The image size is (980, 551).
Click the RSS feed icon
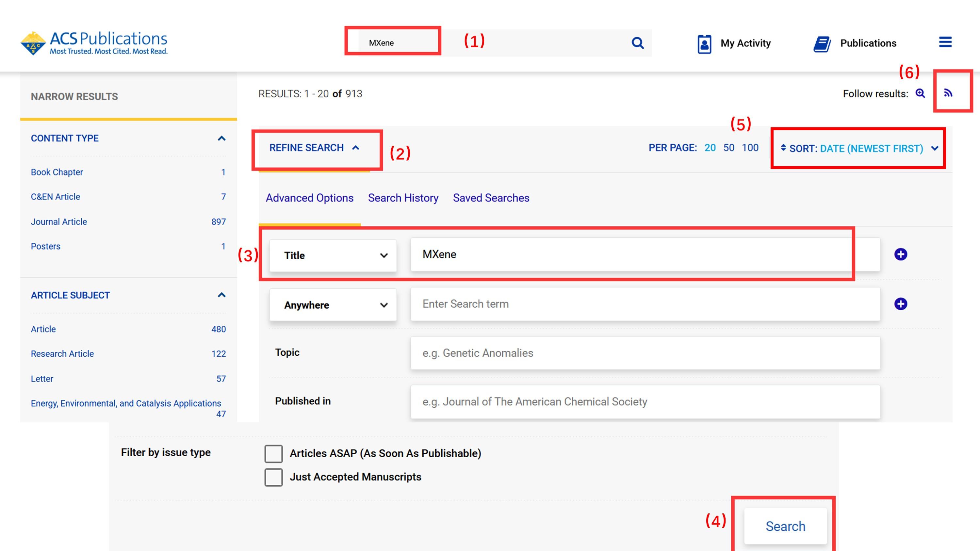(948, 93)
